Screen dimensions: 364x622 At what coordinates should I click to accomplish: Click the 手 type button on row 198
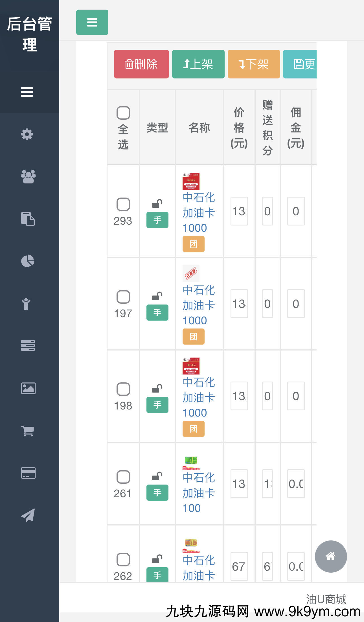click(157, 405)
